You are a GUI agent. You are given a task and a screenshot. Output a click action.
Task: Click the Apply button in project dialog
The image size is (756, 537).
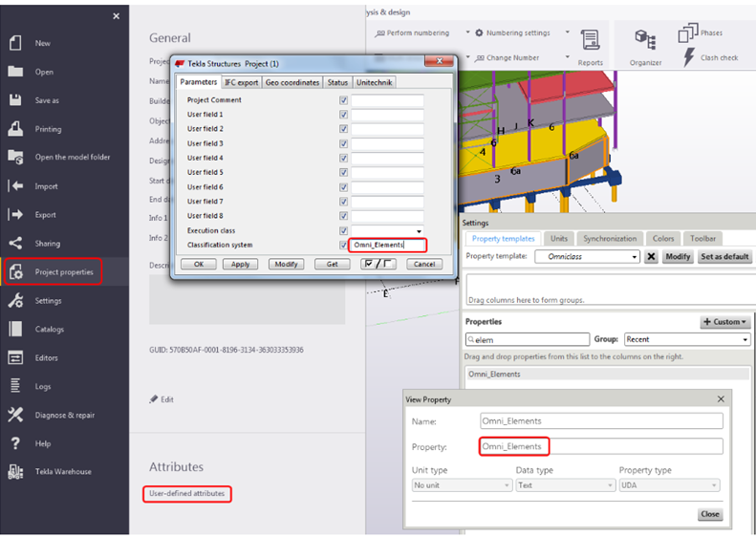tap(241, 265)
